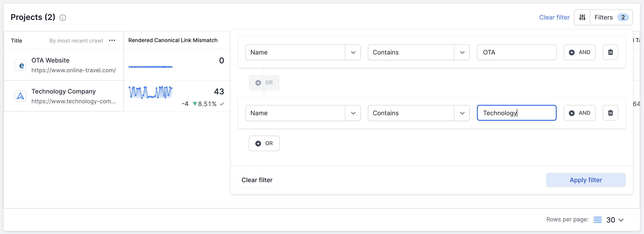Click the Technology Company project logo
Screen dimensions: 644x234
(20, 96)
